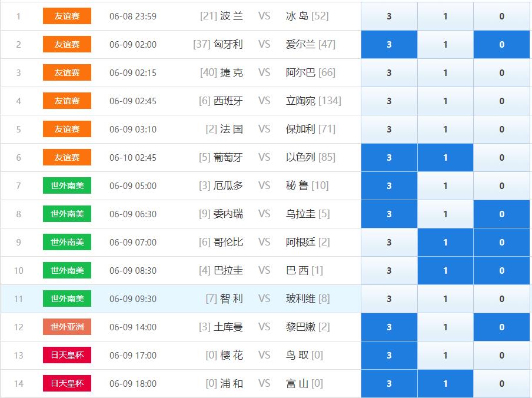Select option 3 for 哥伦比 vs 阿根廷
The width and height of the screenshot is (532, 398).
(x=389, y=243)
